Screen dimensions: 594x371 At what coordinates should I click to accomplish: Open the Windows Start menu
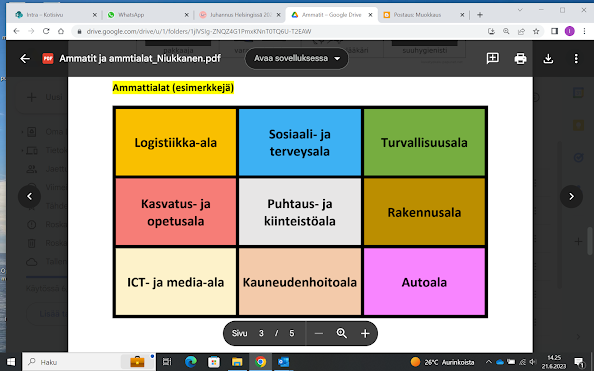pos(11,362)
